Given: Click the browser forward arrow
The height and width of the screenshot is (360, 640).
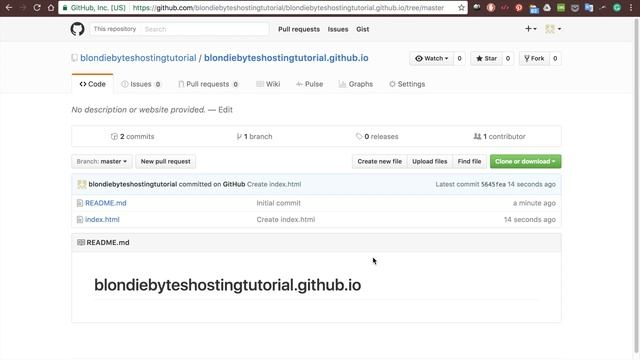Looking at the screenshot, I should click(23, 8).
